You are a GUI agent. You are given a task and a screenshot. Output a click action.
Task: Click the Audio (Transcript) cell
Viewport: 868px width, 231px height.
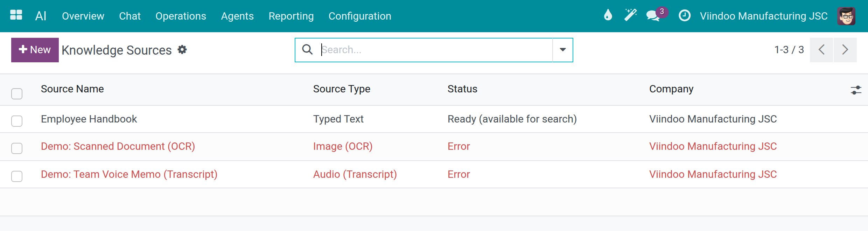point(355,174)
